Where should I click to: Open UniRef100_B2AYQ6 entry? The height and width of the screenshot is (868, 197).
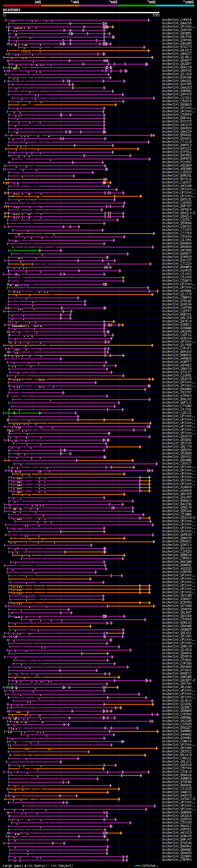(x=177, y=78)
